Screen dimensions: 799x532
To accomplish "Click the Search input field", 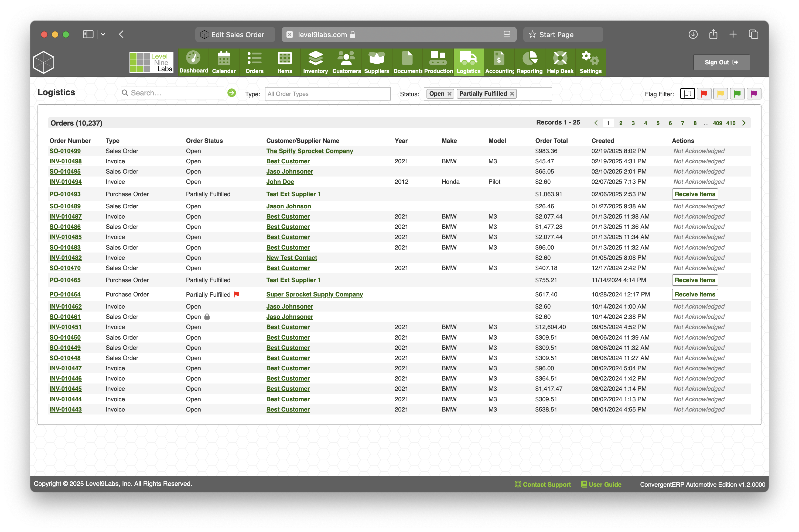I will point(172,93).
